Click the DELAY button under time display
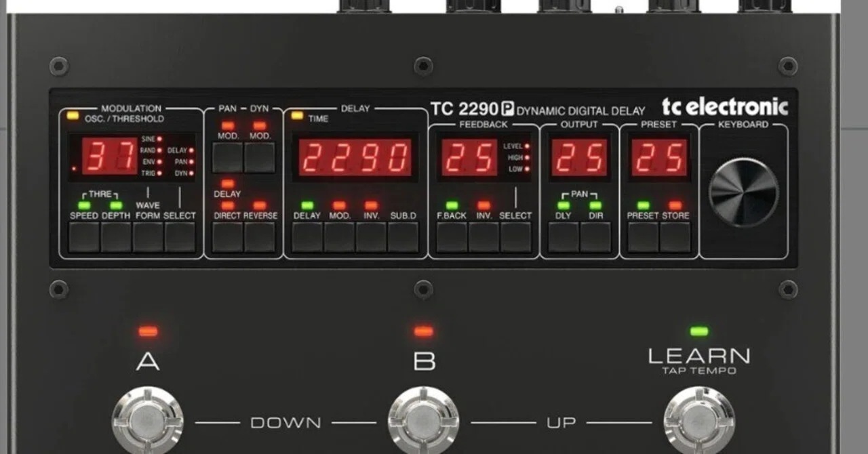Screen dimensions: 868x454 (307, 236)
